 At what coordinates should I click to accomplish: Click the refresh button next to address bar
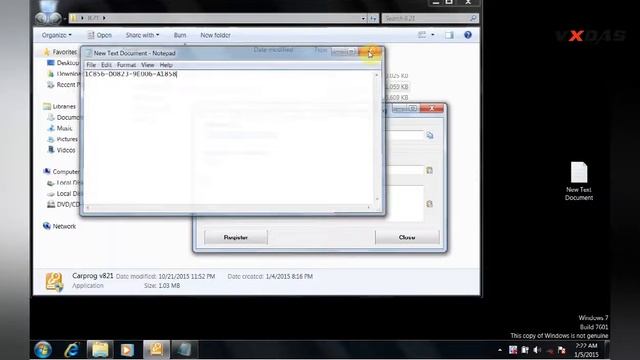click(373, 18)
